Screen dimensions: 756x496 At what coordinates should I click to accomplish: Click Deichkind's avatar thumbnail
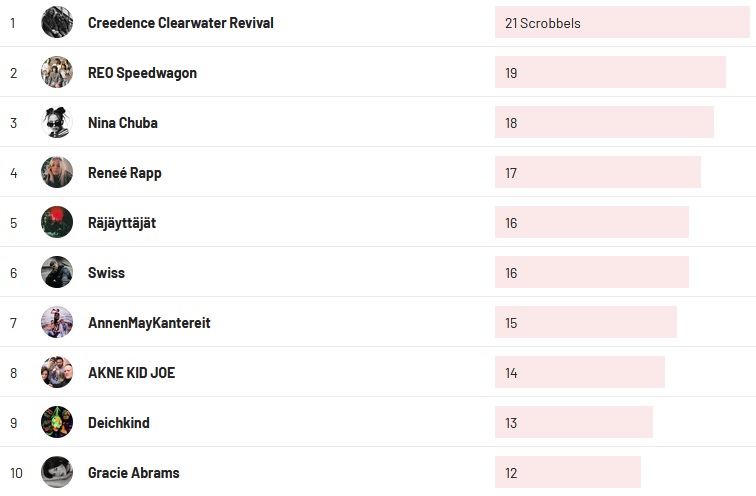click(57, 422)
